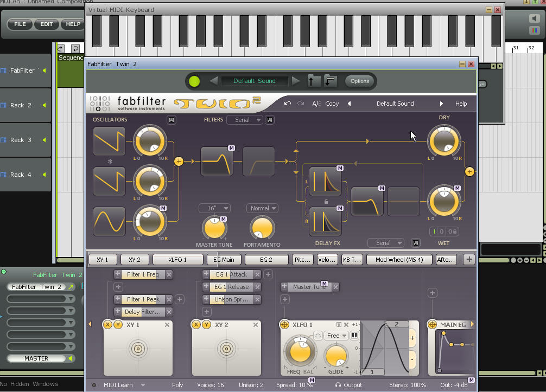546x392 pixels.
Task: Click Copy for A/B settings
Action: pos(332,104)
